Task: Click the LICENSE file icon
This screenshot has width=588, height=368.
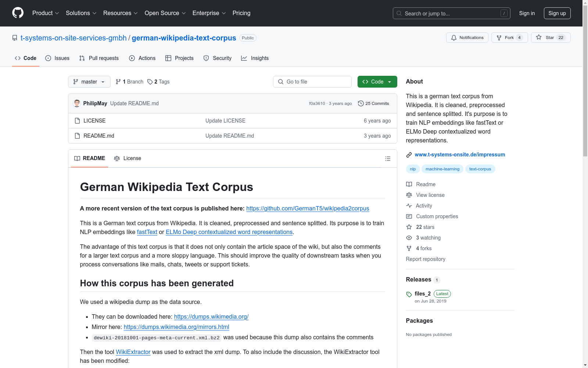Action: (x=77, y=121)
